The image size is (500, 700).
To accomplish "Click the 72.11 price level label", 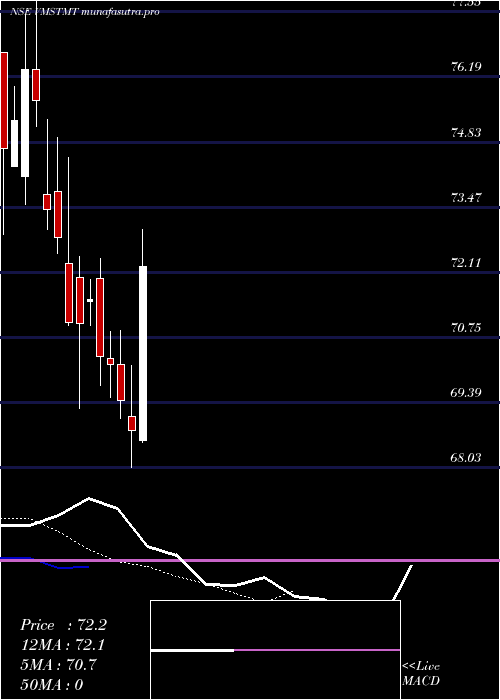I will click(466, 262).
